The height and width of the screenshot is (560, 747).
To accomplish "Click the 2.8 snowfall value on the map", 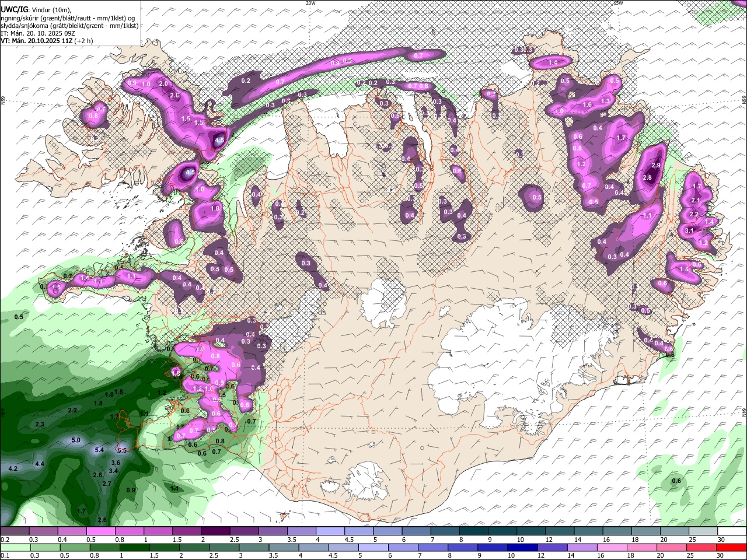I will pyautogui.click(x=647, y=178).
